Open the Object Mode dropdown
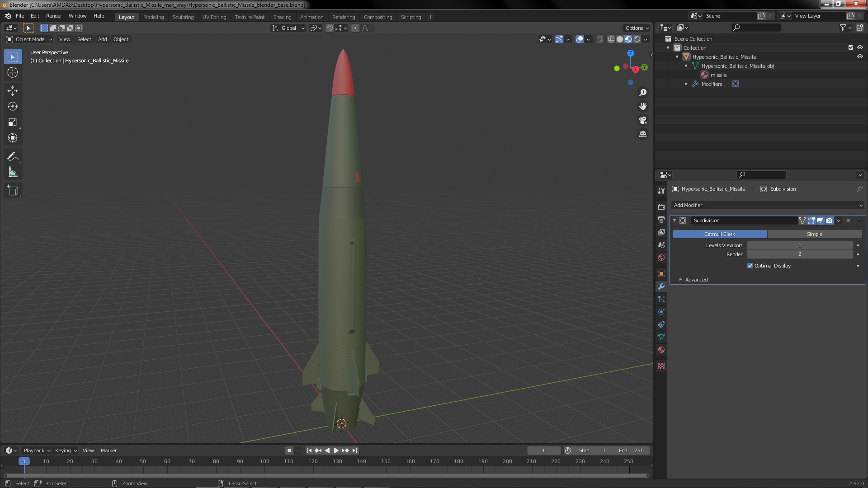 click(29, 39)
